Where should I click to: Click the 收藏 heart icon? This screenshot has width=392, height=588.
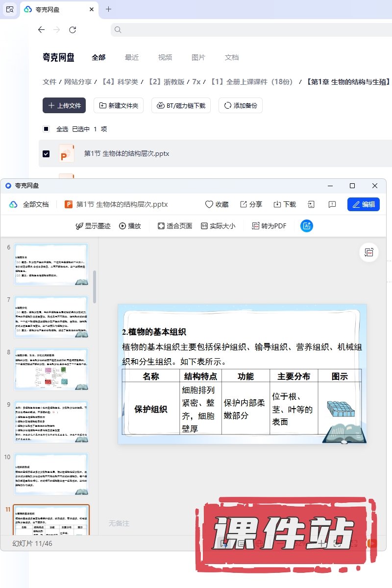(209, 204)
